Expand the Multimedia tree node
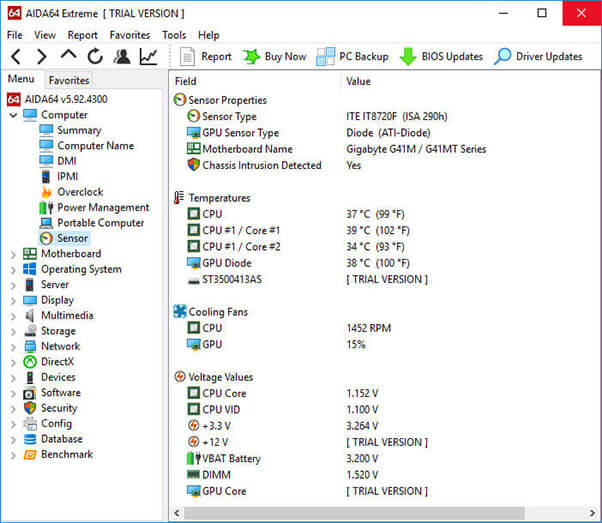This screenshot has width=602, height=523. tap(13, 316)
